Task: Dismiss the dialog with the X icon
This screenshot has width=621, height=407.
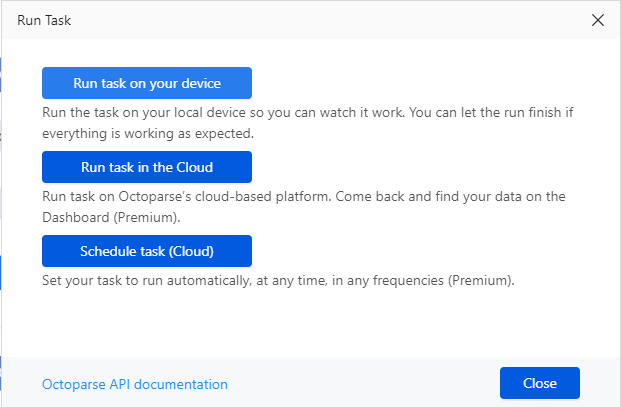Action: (598, 20)
